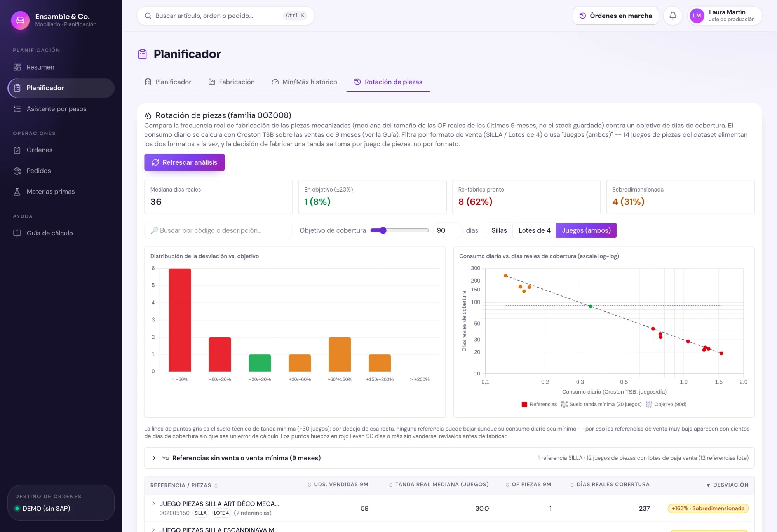Open Asistente por pasos list icon
This screenshot has width=777, height=532.
pos(17,109)
